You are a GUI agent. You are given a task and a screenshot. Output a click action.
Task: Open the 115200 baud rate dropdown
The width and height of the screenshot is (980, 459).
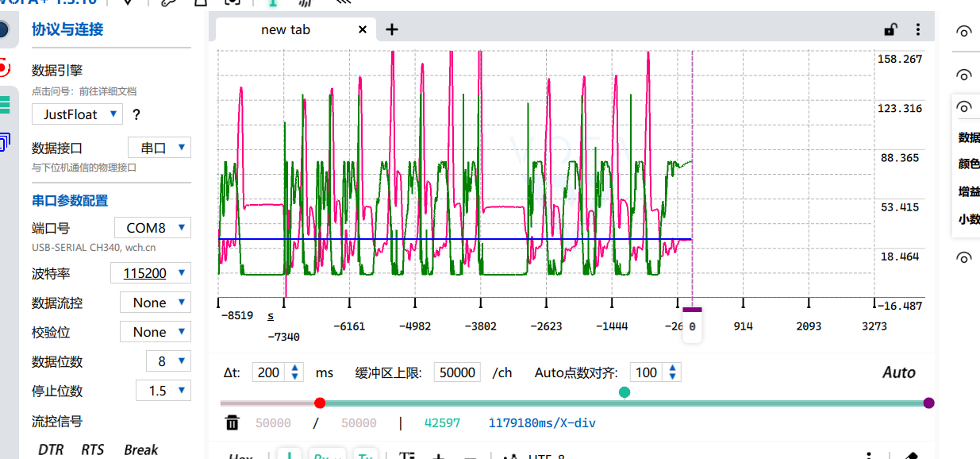pyautogui.click(x=151, y=273)
